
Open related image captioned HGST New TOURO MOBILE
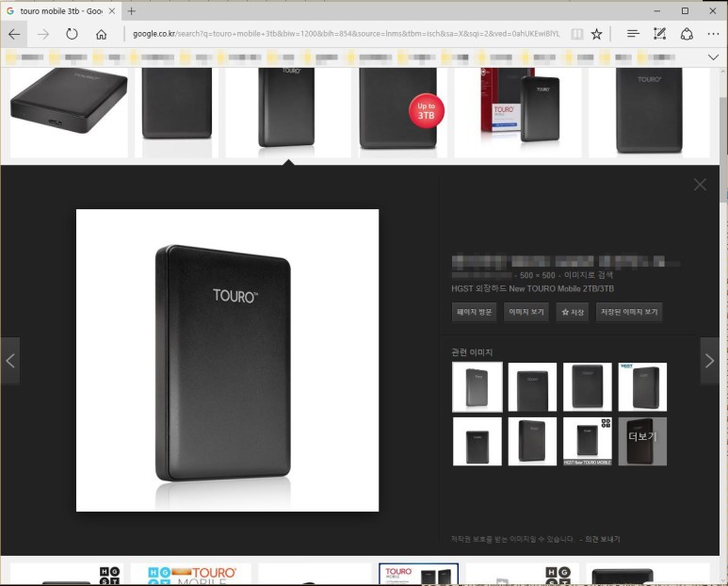(588, 441)
